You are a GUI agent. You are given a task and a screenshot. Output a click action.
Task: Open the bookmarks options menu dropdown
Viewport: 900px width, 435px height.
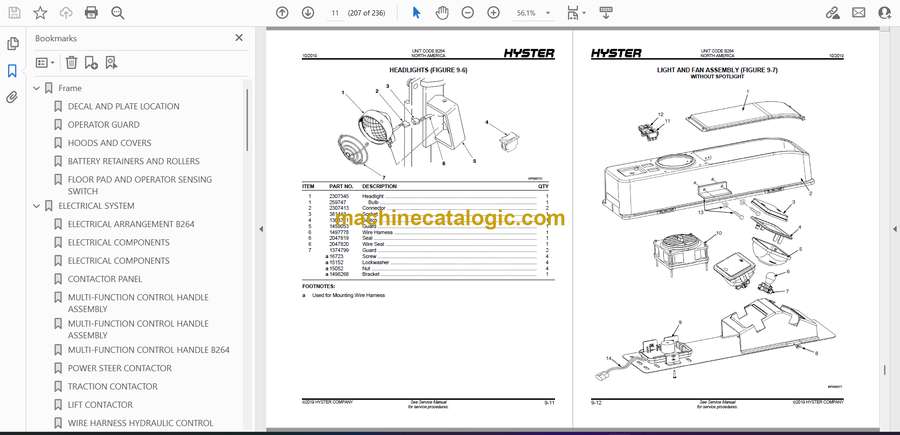pos(45,63)
